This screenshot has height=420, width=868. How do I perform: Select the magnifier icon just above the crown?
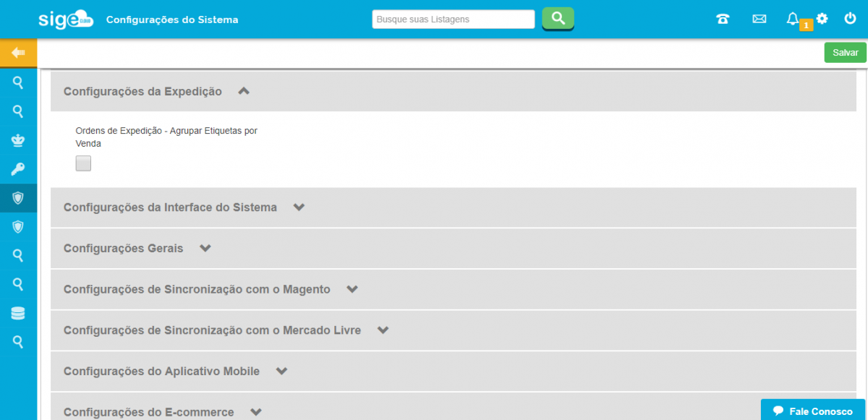click(18, 111)
